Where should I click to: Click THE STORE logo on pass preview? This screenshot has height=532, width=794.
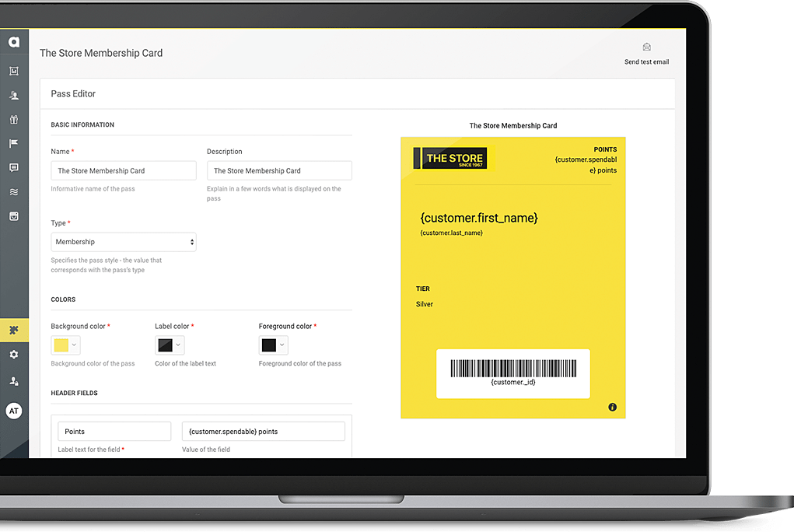(x=450, y=158)
